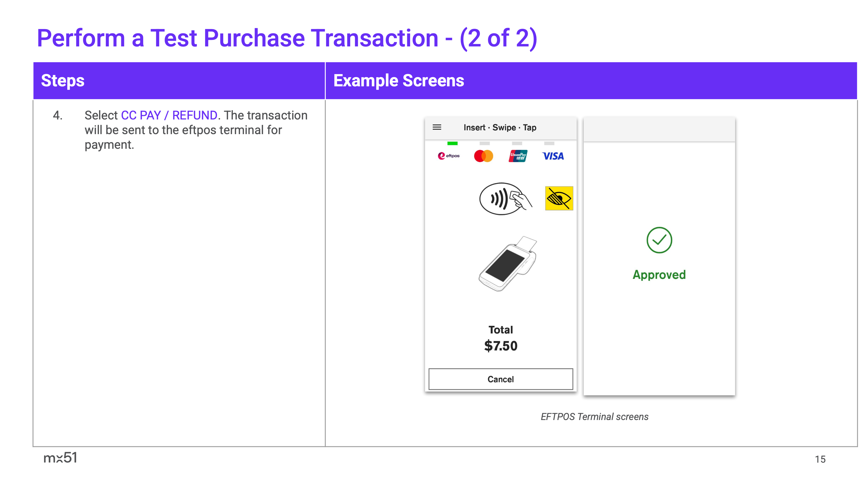
Task: Click the terminal device illustration
Action: tap(508, 264)
